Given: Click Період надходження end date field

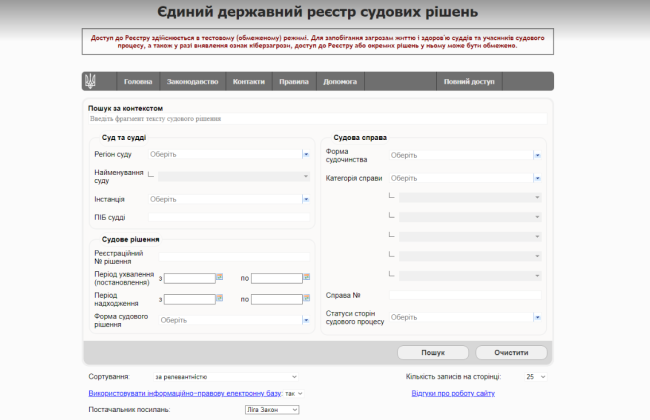Looking at the screenshot, I should coord(277,299).
